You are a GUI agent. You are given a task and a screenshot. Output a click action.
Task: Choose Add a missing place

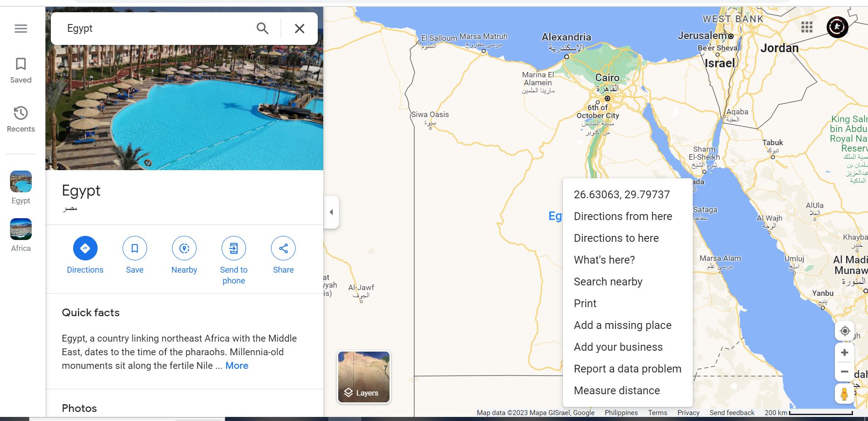(x=628, y=325)
